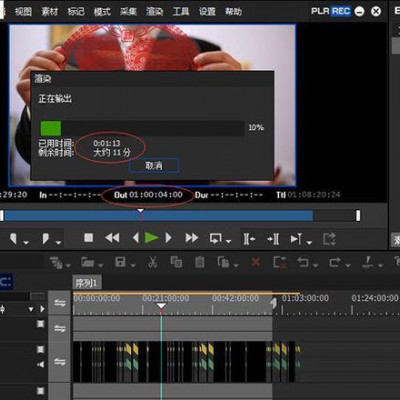The image size is (400, 400).
Task: Click the paste clipboard icon
Action: pyautogui.click(x=200, y=262)
